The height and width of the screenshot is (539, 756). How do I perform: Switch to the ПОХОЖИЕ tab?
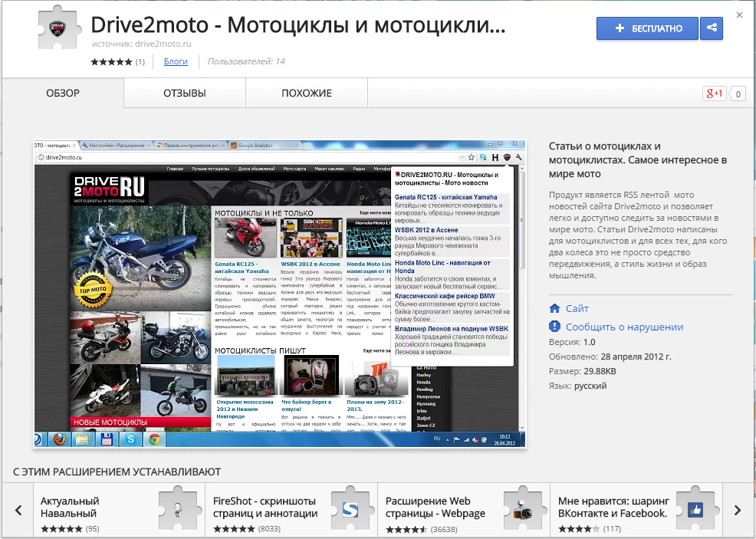coord(307,93)
